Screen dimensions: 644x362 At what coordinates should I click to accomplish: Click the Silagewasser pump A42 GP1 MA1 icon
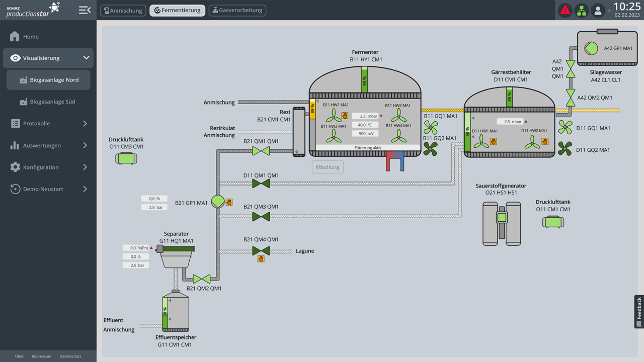[x=591, y=48]
